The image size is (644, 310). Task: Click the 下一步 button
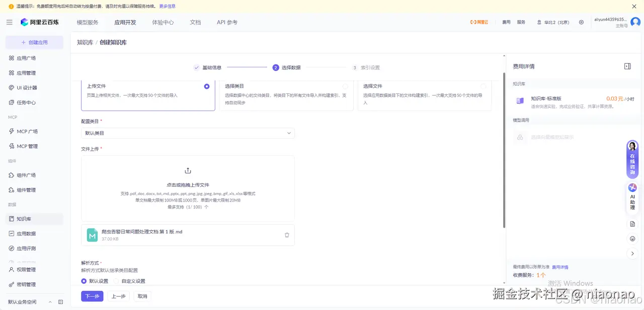click(x=92, y=296)
